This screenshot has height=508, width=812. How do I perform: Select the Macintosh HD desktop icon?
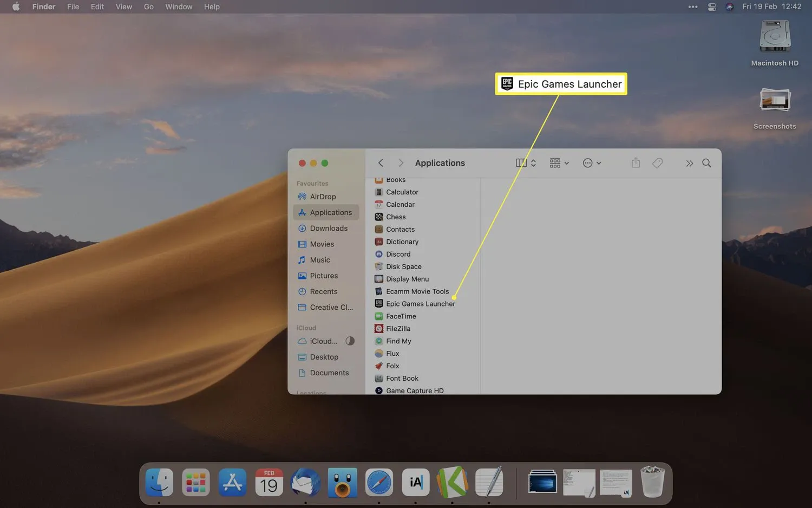tap(775, 43)
